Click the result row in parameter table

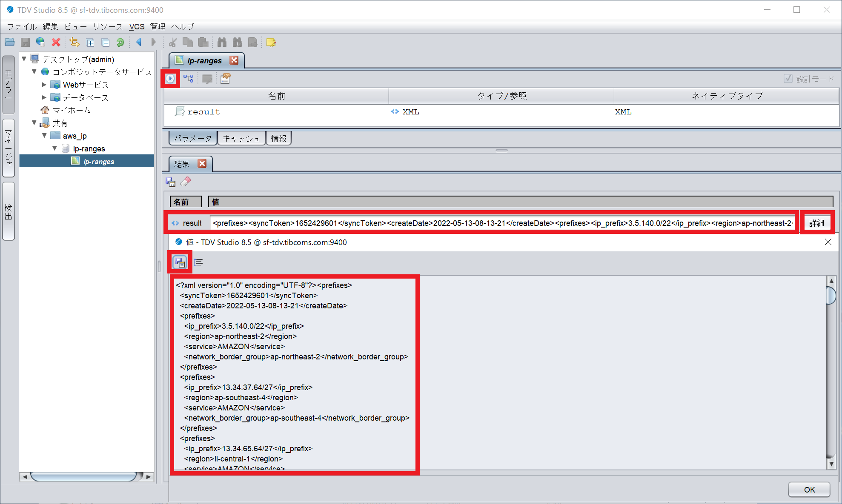coord(501,112)
